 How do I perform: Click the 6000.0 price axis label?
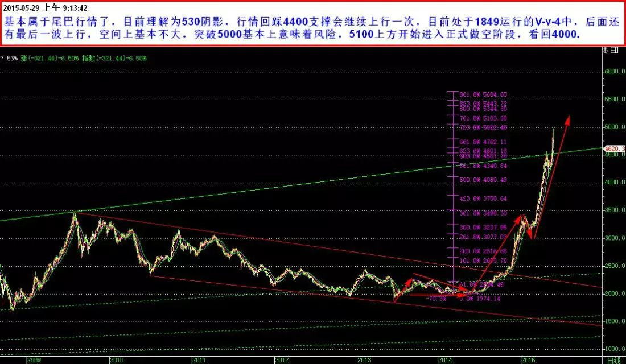(x=614, y=72)
